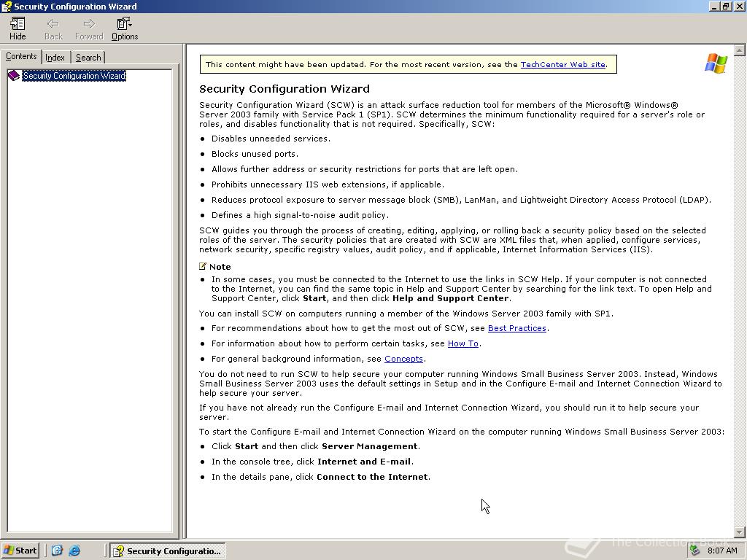The width and height of the screenshot is (747, 560).
Task: Open the Concepts link
Action: 403,359
